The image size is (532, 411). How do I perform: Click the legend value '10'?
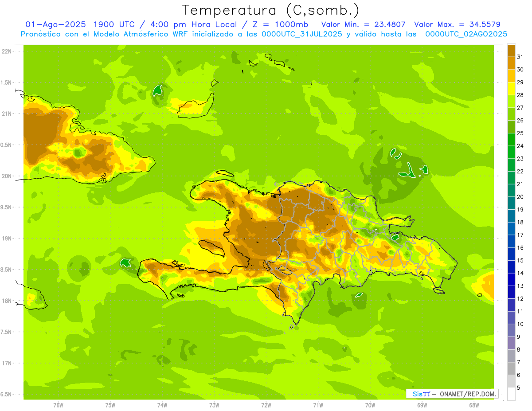pyautogui.click(x=520, y=324)
